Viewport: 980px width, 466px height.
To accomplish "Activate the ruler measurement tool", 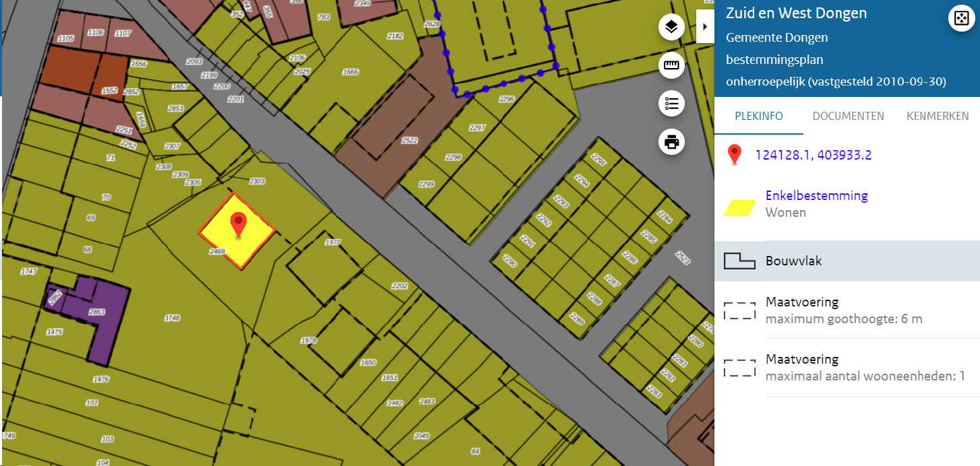I will (x=671, y=65).
